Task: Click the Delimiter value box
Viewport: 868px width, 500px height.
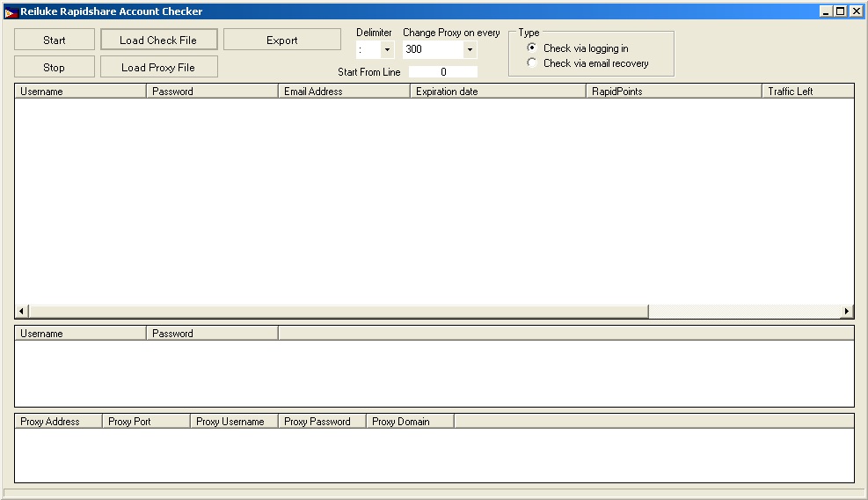Action: [x=368, y=49]
